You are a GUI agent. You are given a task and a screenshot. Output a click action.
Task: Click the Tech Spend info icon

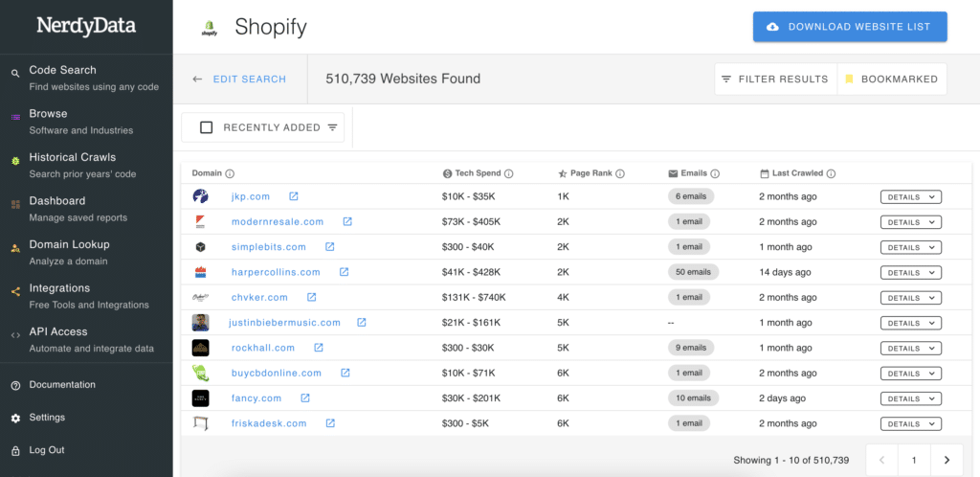pos(509,173)
